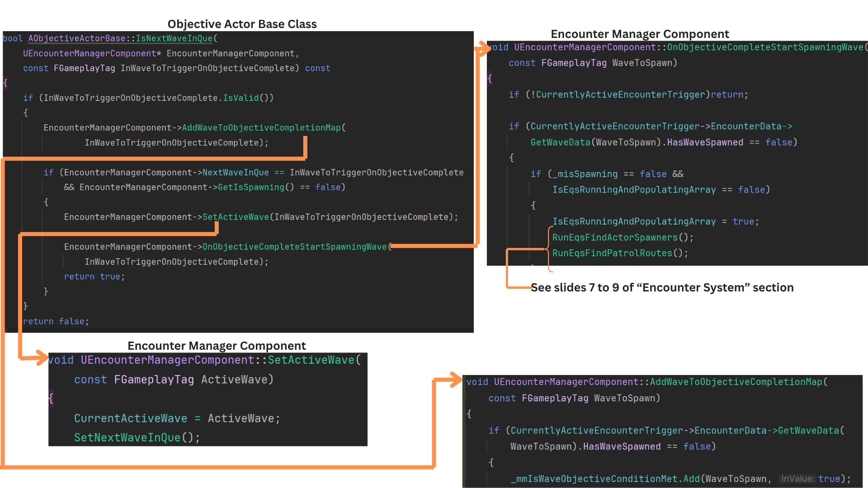The width and height of the screenshot is (868, 488).
Task: Click the "CurrentActiveWave = ActiveWave;" line
Action: [x=177, y=418]
